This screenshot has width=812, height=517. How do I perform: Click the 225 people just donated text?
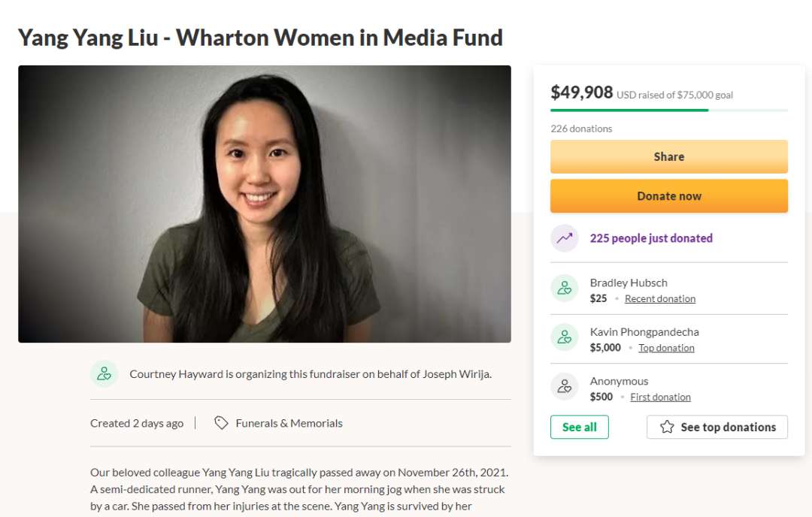coord(651,238)
